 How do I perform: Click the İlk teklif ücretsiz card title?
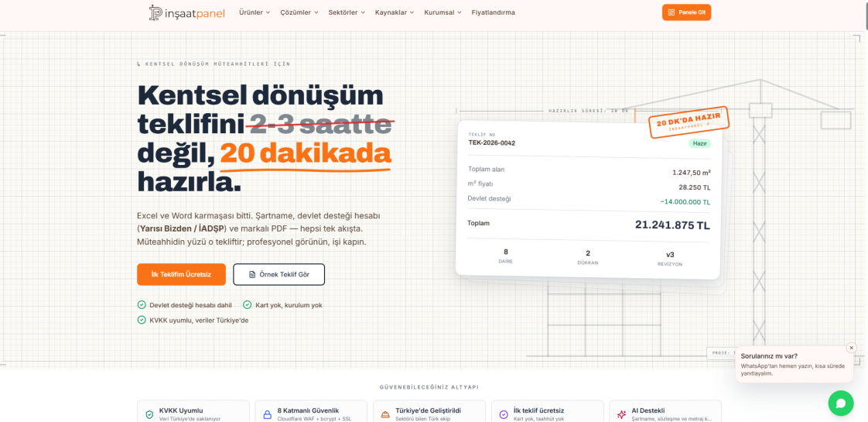(538, 410)
